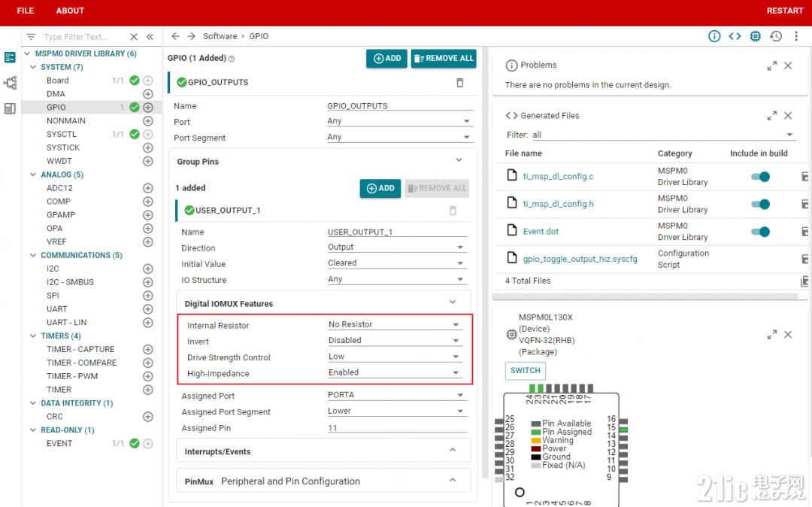The height and width of the screenshot is (507, 812).
Task: Add a DMA module instance
Action: 148,94
